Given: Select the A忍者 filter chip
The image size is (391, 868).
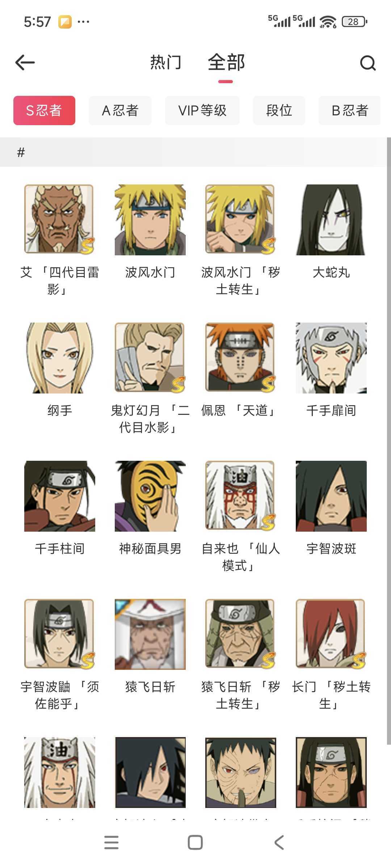Looking at the screenshot, I should (x=120, y=110).
